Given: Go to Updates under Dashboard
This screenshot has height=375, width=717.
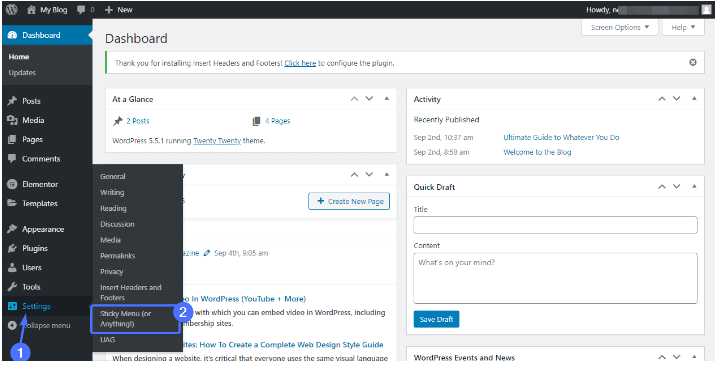Looking at the screenshot, I should point(22,73).
